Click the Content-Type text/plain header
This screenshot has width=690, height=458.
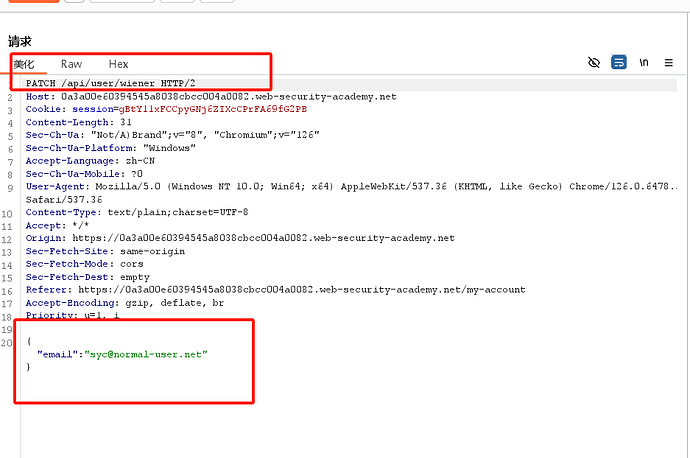coord(137,213)
